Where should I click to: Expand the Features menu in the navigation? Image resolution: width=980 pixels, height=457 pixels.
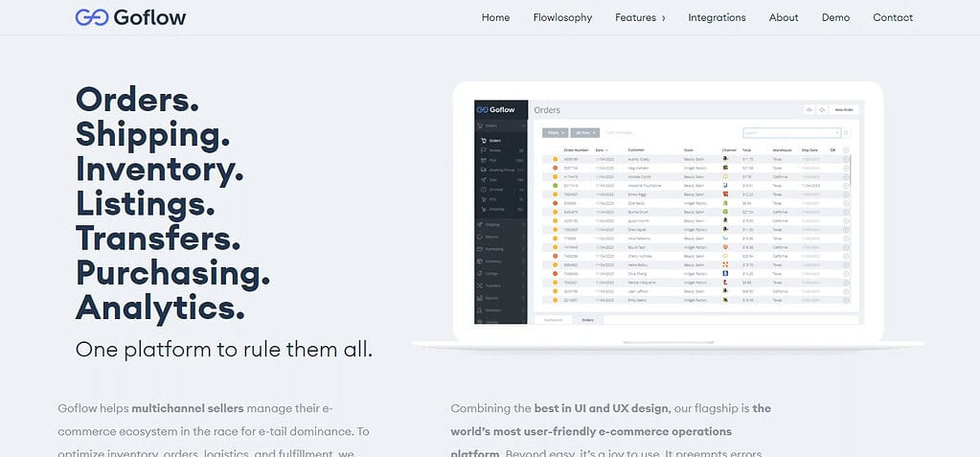(640, 17)
